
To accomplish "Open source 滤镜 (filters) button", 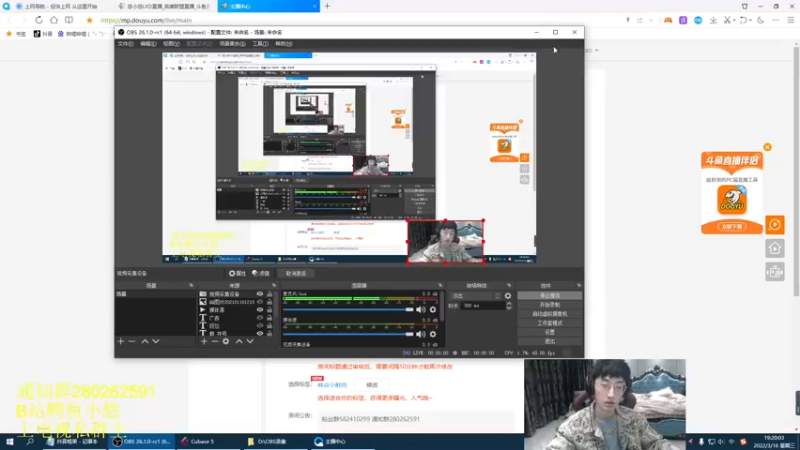I will (261, 273).
